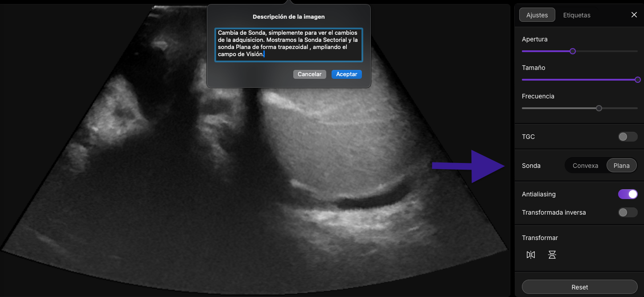Image resolution: width=644 pixels, height=297 pixels.
Task: Turn off the Antialiasing toggle
Action: 628,194
